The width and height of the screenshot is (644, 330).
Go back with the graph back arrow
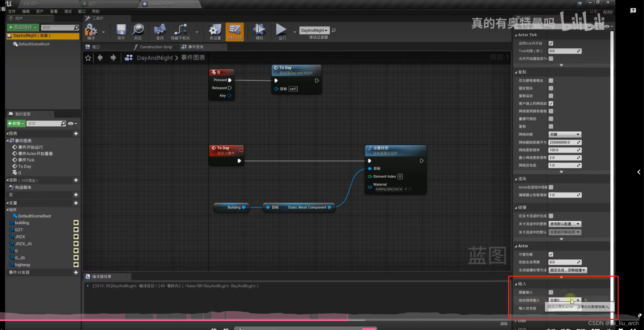(100, 57)
